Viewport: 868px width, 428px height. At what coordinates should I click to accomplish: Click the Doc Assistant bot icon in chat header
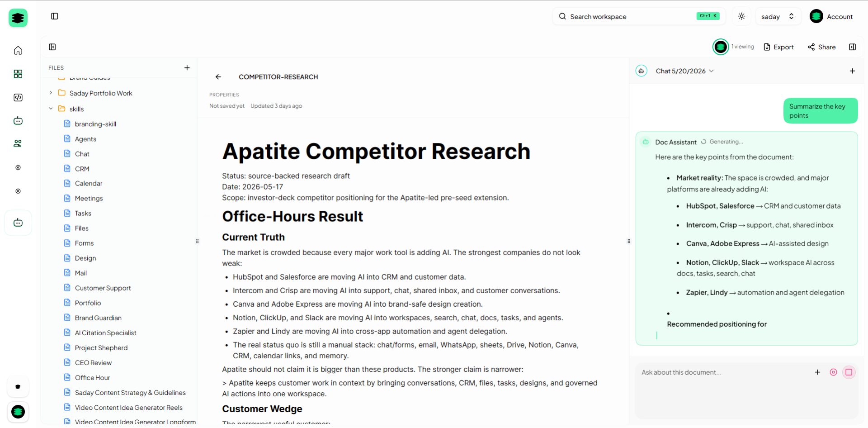(x=641, y=71)
